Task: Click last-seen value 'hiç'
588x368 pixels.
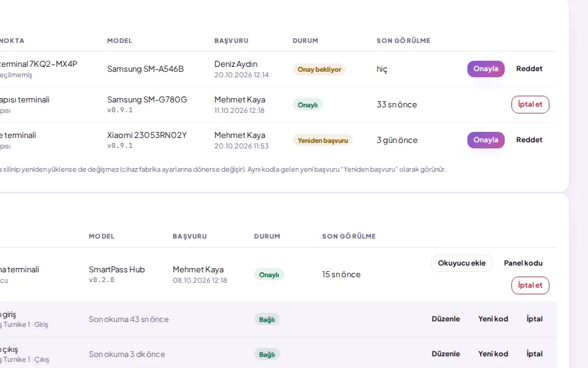Action: point(382,69)
